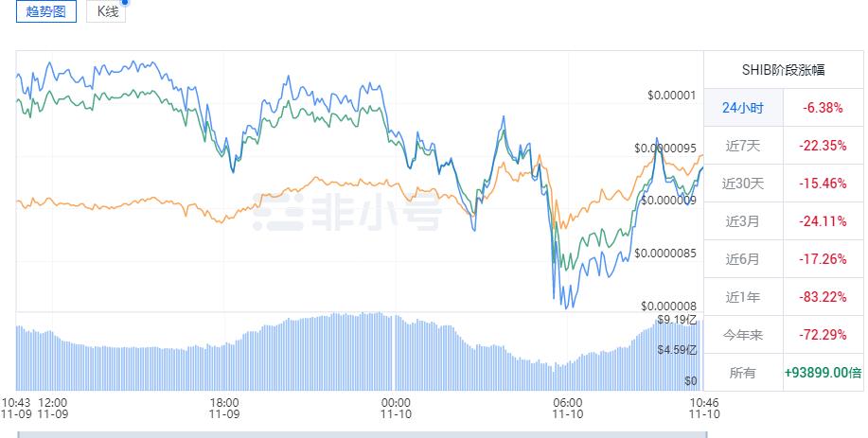The width and height of the screenshot is (868, 438).
Task: Select the 24小时 period row
Action: point(743,108)
